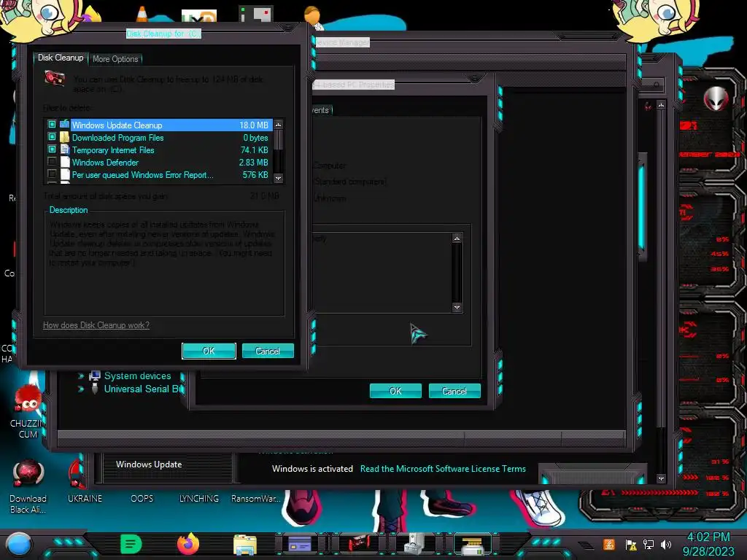Open the partially hidden Events tab in Properties
Screen dimensions: 747x560
[322, 110]
